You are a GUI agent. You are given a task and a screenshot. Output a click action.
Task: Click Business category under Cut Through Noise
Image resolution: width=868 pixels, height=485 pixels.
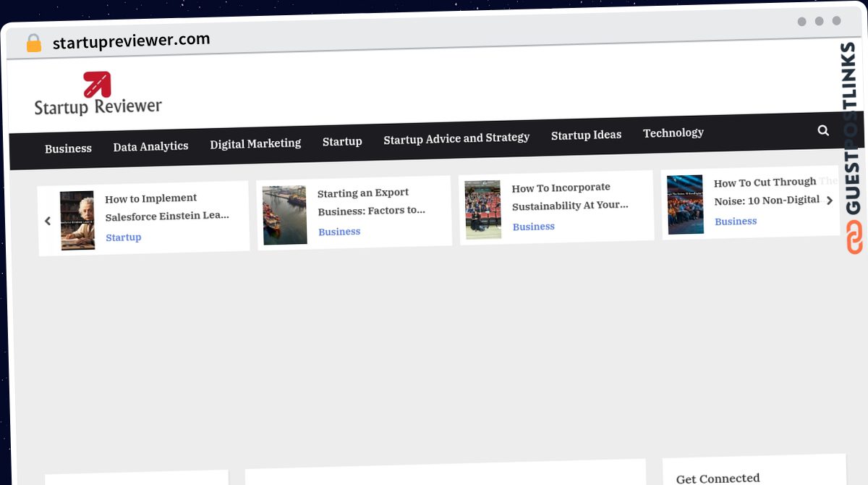pyautogui.click(x=736, y=222)
